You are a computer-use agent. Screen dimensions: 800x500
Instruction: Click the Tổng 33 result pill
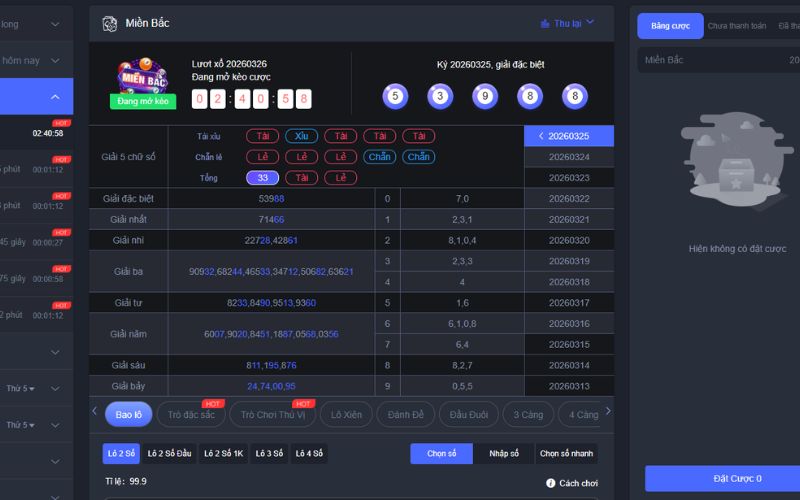point(262,177)
